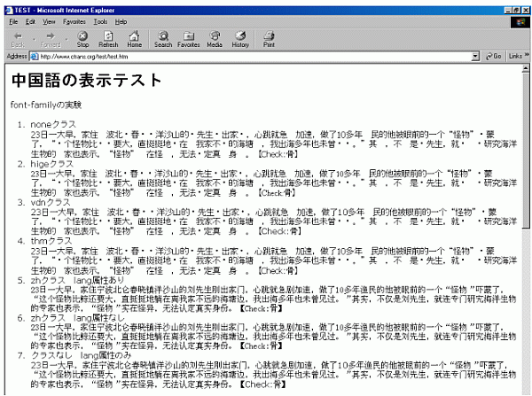Click the 中国語の表示テスト heading

(86, 81)
